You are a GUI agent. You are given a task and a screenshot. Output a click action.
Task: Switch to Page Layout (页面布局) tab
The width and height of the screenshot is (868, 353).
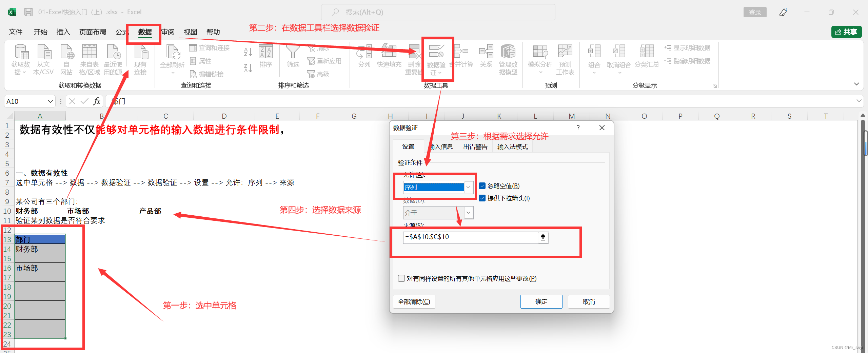(x=93, y=32)
